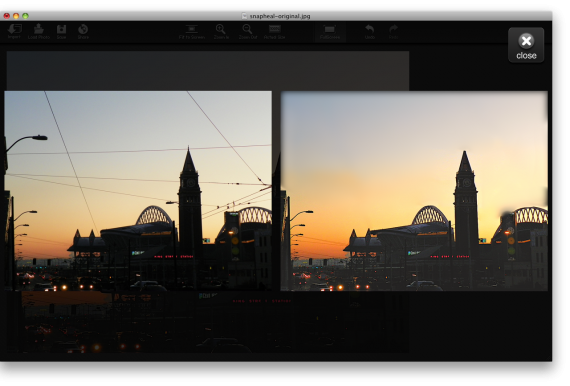Viewport: 570px width, 386px height.
Task: Switch to Actual Size view
Action: tap(274, 32)
